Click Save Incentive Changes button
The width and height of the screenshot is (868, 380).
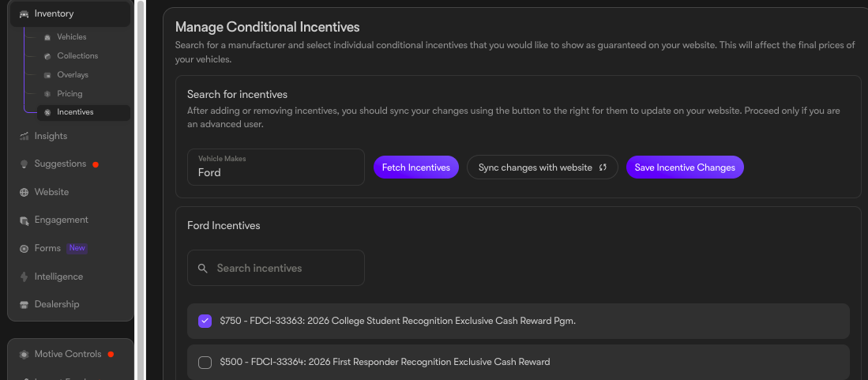(x=685, y=167)
